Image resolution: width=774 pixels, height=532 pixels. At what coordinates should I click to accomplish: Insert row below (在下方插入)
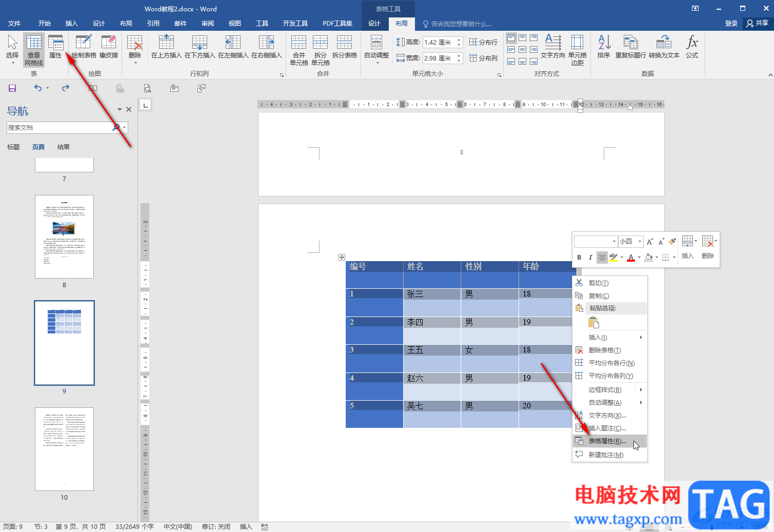[x=200, y=47]
